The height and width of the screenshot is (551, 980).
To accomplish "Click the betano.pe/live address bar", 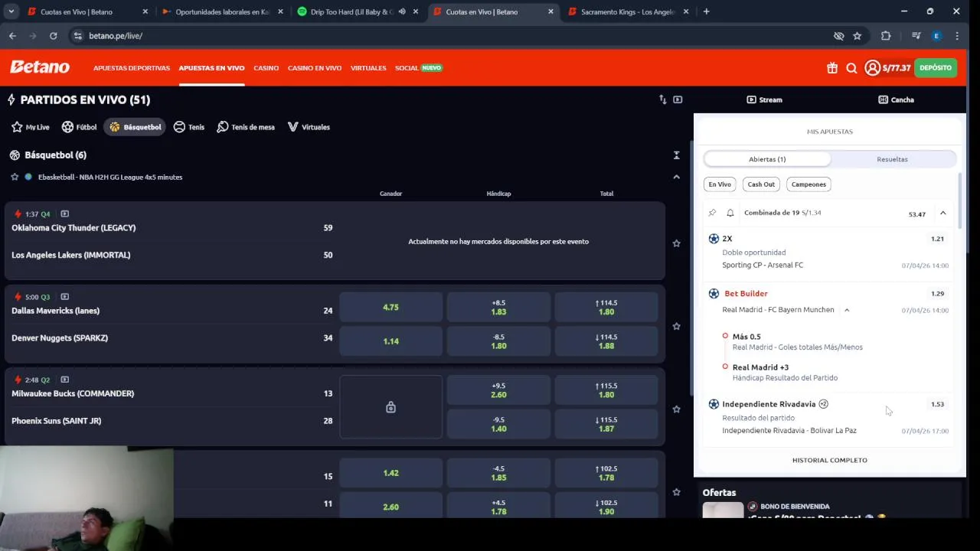I will [x=452, y=35].
